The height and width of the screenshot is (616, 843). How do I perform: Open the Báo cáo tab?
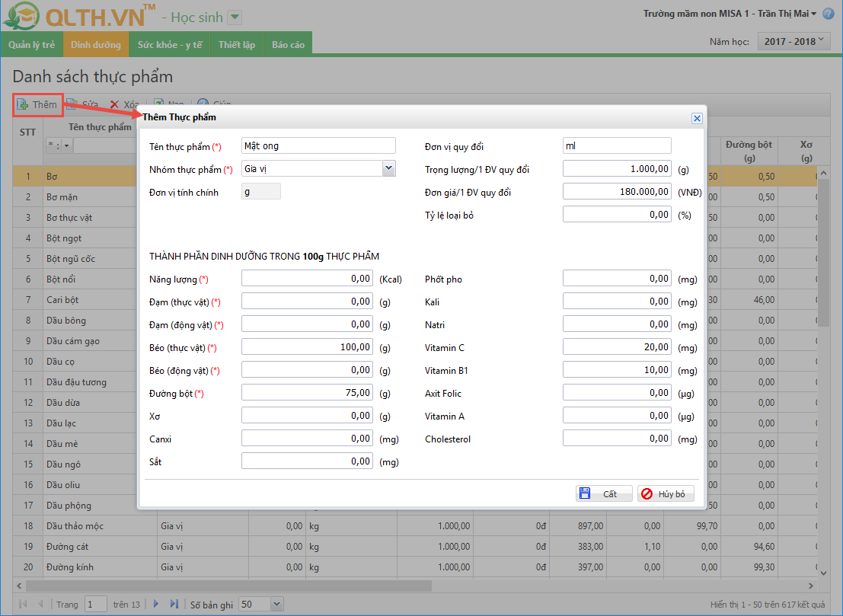(x=288, y=45)
